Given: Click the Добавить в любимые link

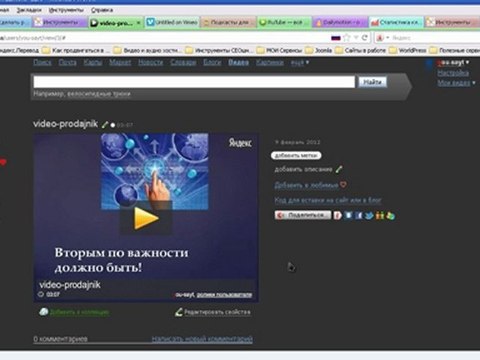Looking at the screenshot, I should pyautogui.click(x=306, y=185).
